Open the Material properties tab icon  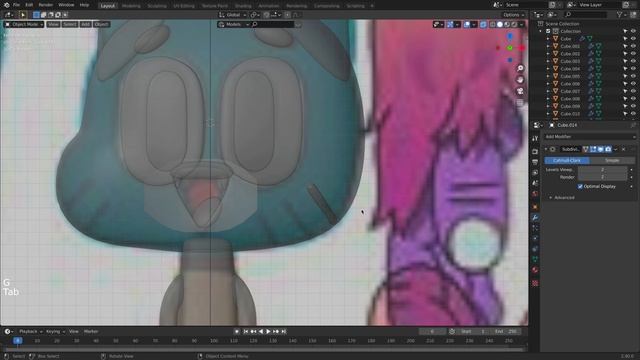click(535, 270)
